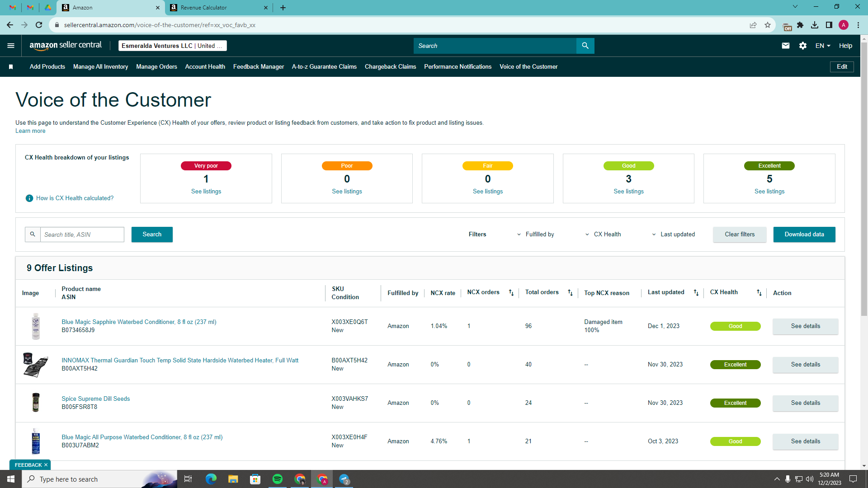Click How is CX Health calculated link
The height and width of the screenshot is (488, 868).
point(75,198)
